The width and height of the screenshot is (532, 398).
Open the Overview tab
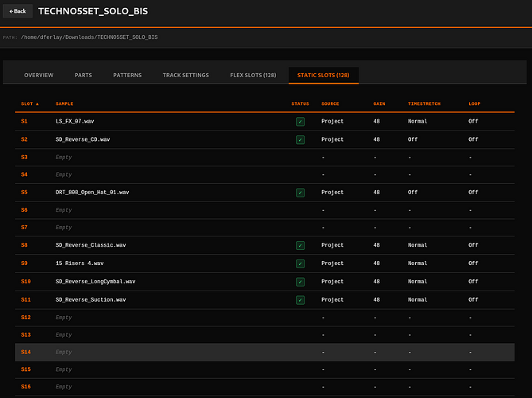tap(39, 75)
